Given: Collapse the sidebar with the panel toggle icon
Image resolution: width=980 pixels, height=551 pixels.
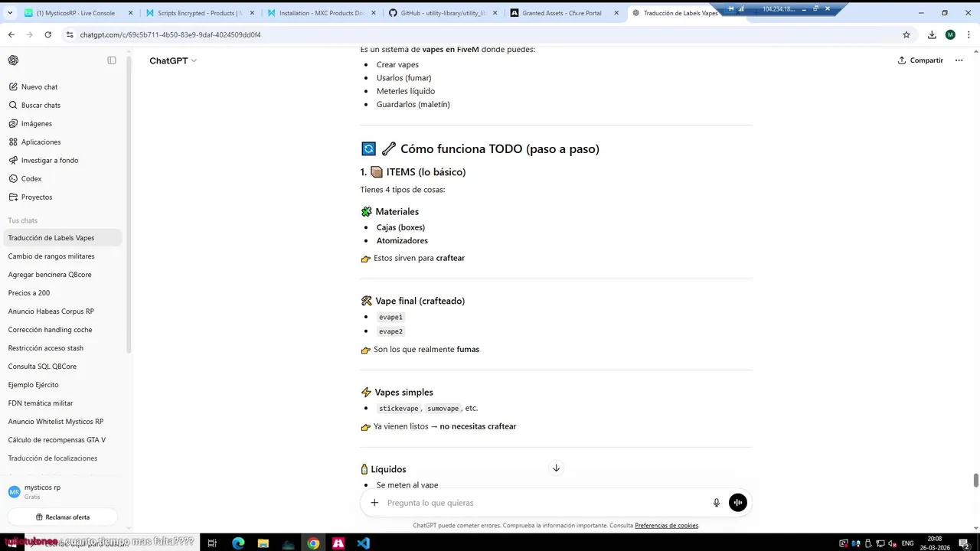Looking at the screenshot, I should click(112, 60).
